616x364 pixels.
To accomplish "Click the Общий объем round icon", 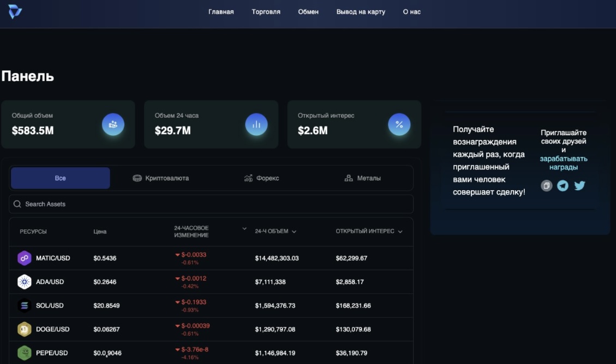I will click(x=113, y=125).
